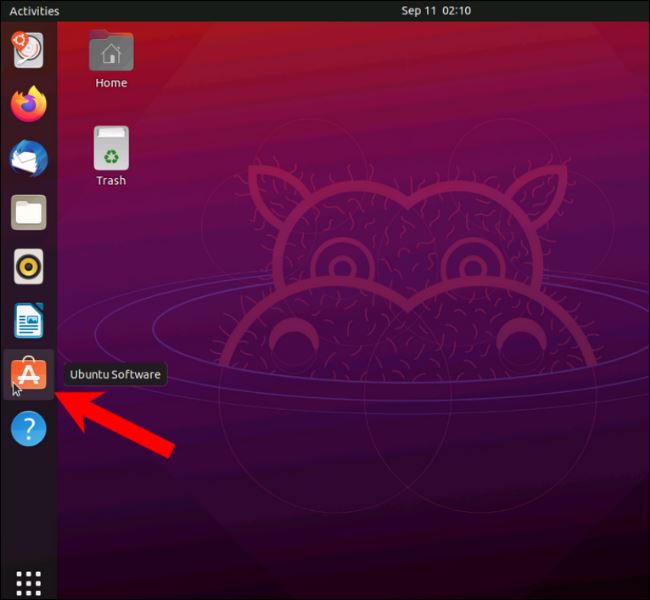Click the "Trash" text label under the bin
This screenshot has width=650, height=600.
tap(111, 181)
